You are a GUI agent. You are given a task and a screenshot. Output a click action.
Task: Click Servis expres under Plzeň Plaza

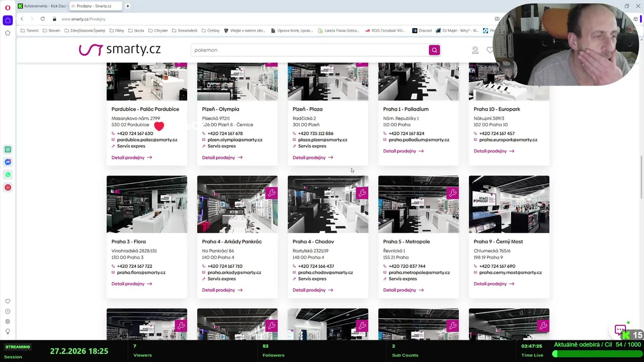[312, 146]
